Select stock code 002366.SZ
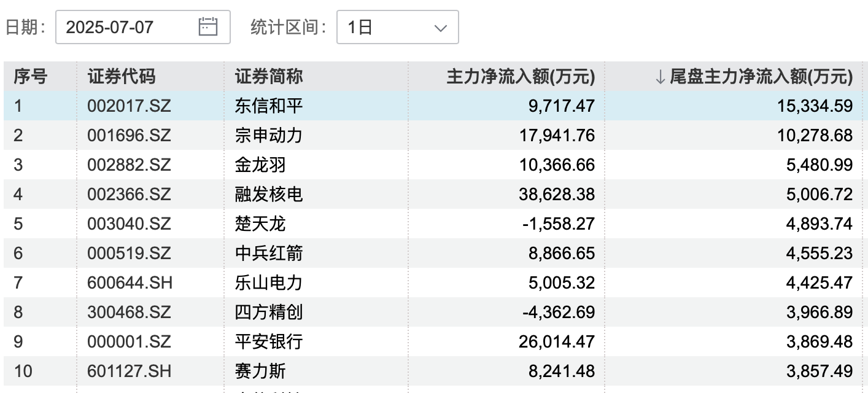Viewport: 868px width, 393px height. tap(129, 194)
